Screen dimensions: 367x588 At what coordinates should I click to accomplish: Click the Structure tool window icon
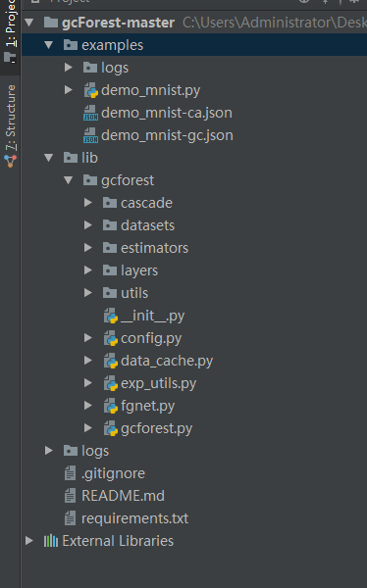tap(10, 161)
